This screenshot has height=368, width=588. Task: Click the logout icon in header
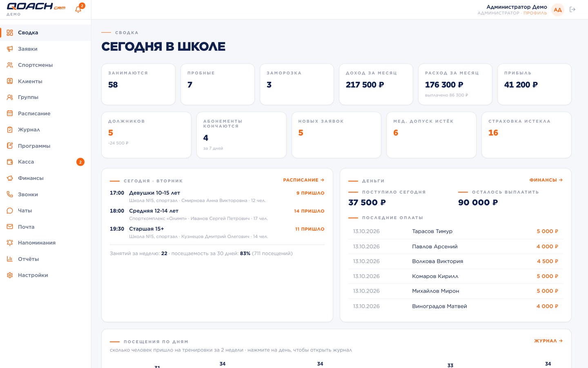(572, 9)
